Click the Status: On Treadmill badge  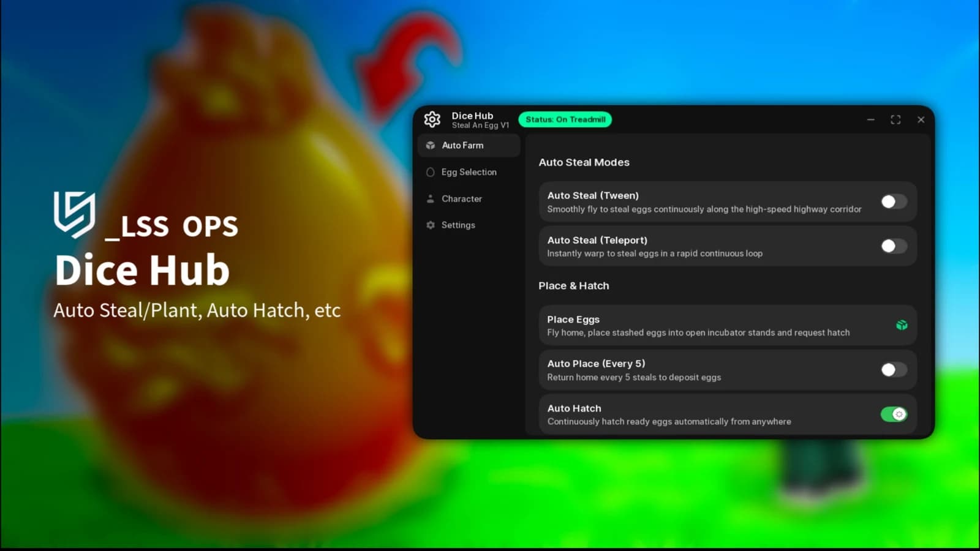coord(565,119)
